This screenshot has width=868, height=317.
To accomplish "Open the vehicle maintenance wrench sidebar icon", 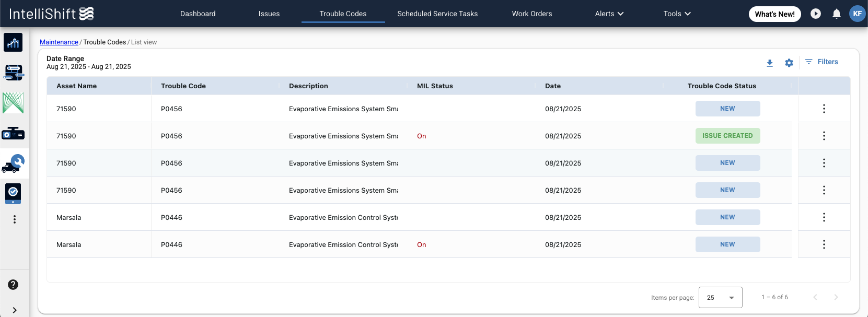I will (x=13, y=163).
